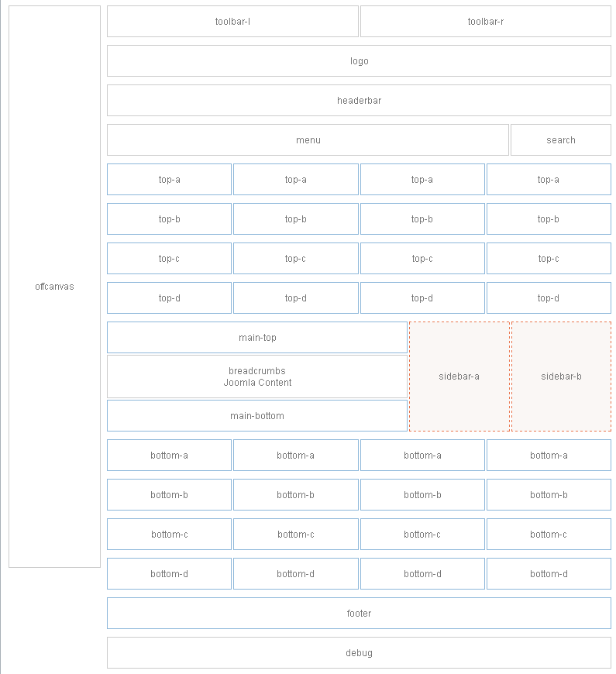Select the sidebar-b dashed box
The image size is (616, 674).
pos(561,377)
